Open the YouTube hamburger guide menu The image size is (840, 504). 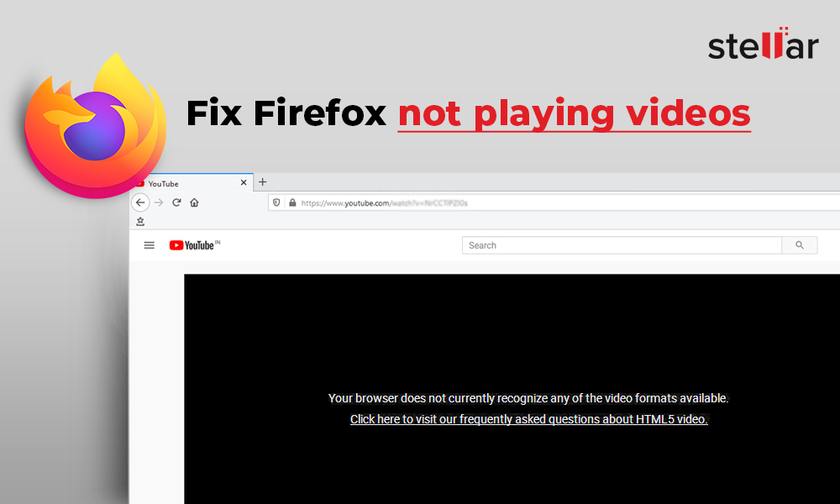coord(150,245)
